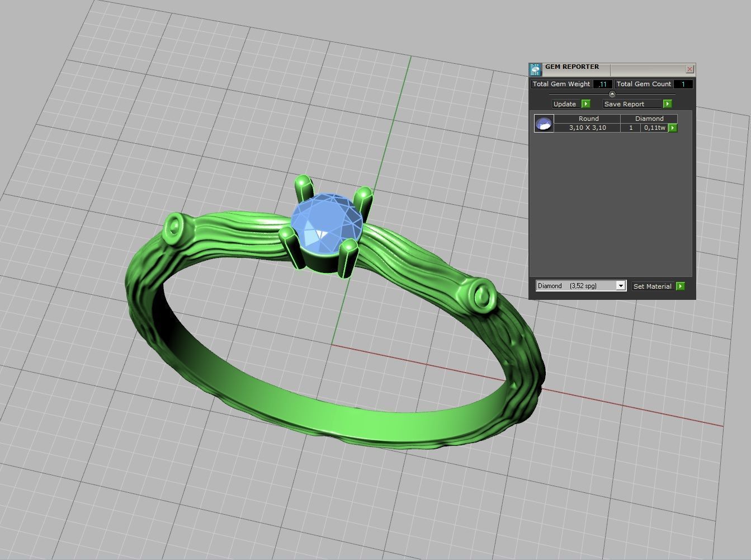Click the green arrow next to Save Report
Viewport: 751px width, 560px height.
pyautogui.click(x=667, y=104)
